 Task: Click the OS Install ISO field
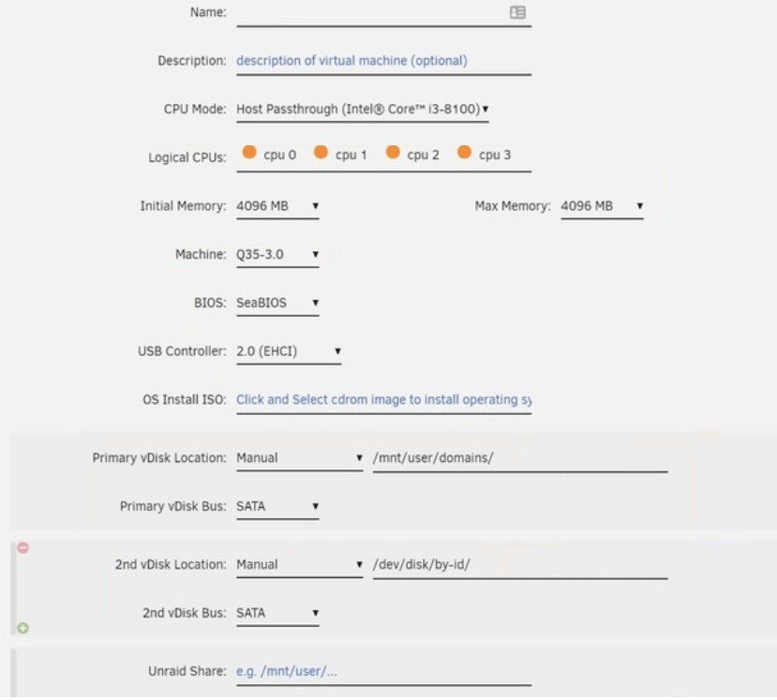click(383, 400)
